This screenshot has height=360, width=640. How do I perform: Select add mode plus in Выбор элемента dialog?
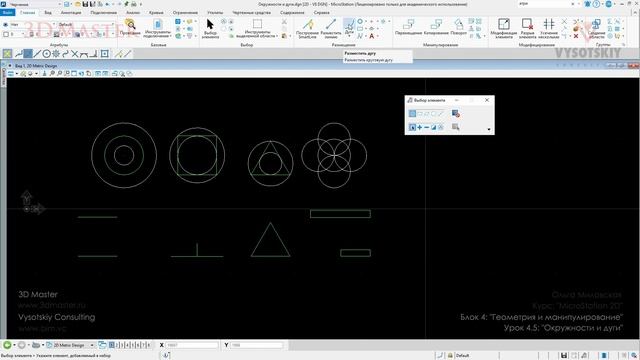(x=420, y=127)
